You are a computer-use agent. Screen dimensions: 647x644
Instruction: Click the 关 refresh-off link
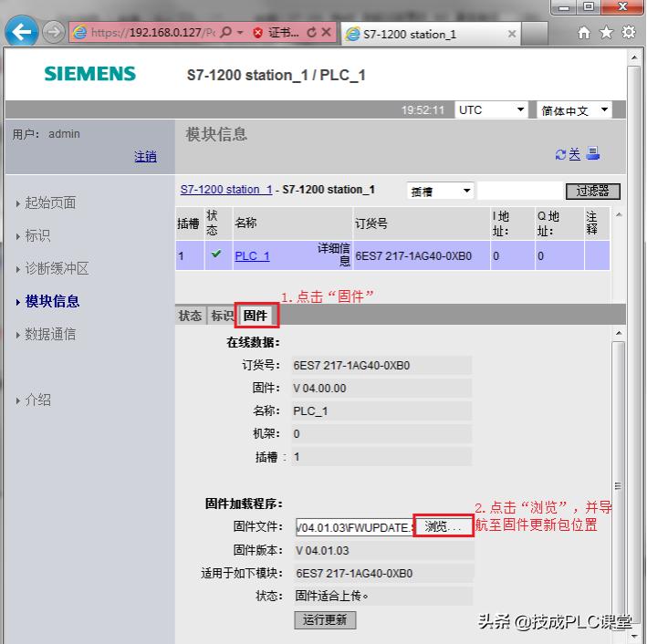pos(574,154)
